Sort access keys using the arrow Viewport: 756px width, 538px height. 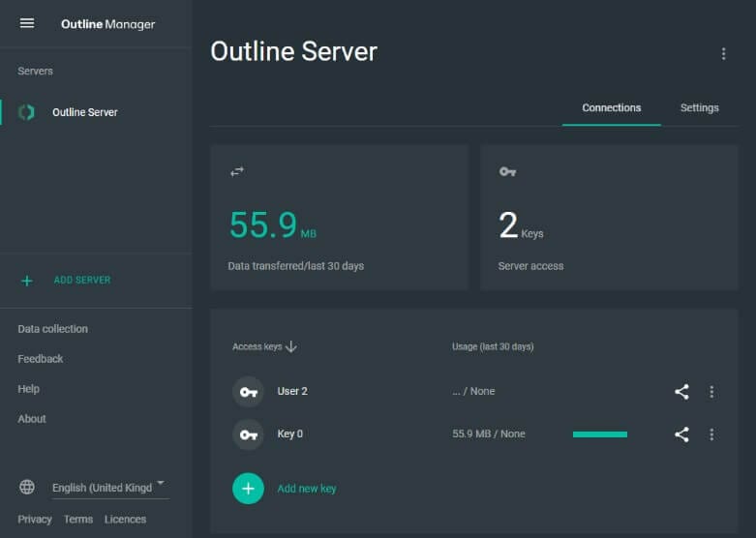(x=290, y=346)
